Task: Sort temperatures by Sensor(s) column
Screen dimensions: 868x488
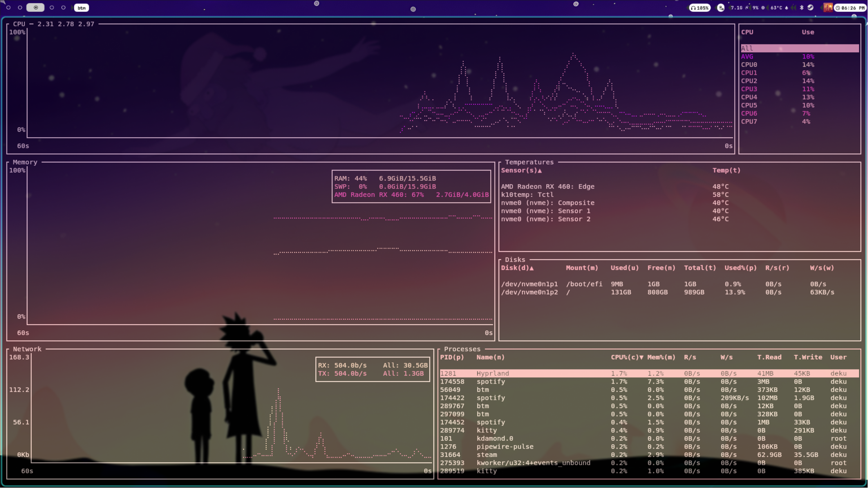Action: 521,170
